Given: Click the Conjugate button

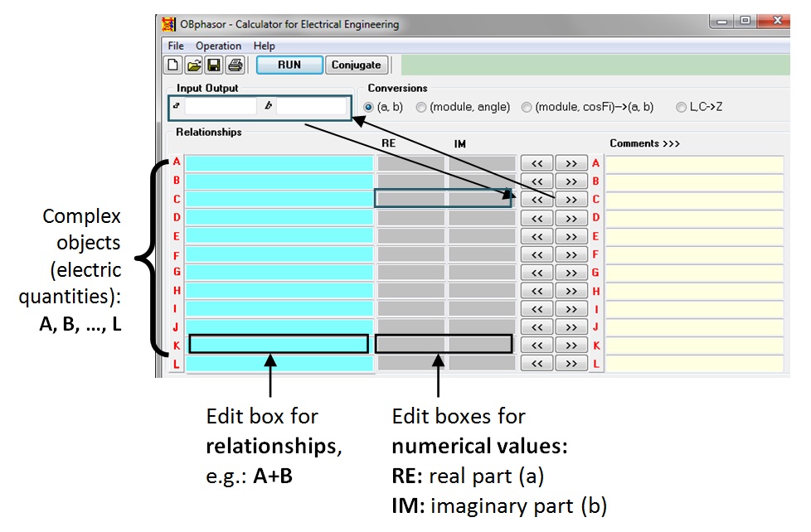Looking at the screenshot, I should click(x=357, y=65).
